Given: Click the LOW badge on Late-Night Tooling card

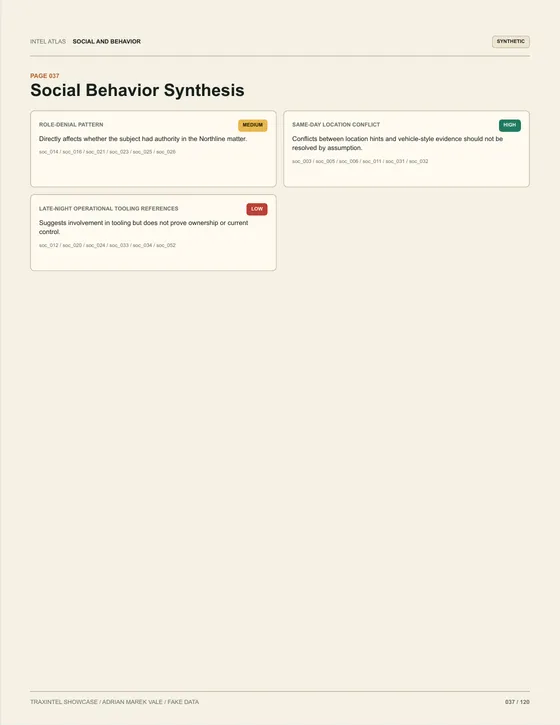Looking at the screenshot, I should pyautogui.click(x=257, y=209).
